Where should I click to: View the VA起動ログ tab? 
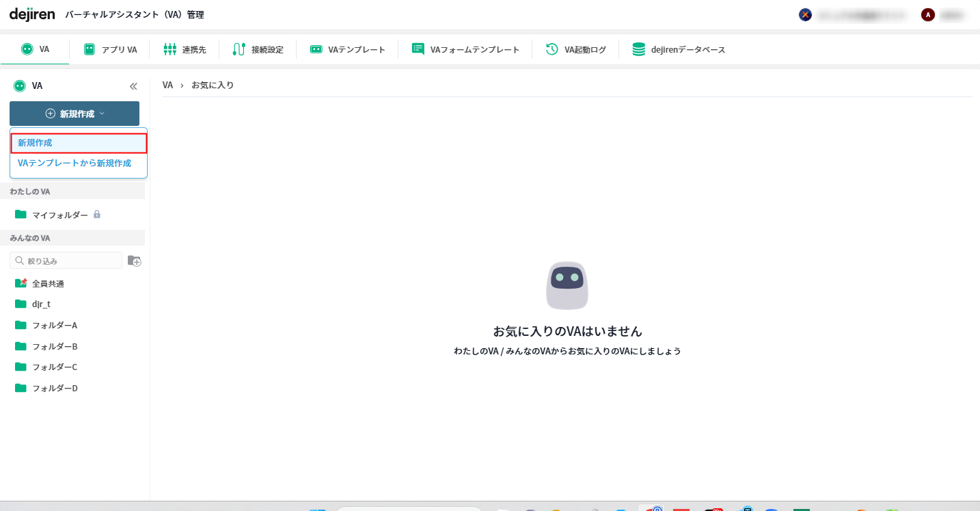[575, 49]
